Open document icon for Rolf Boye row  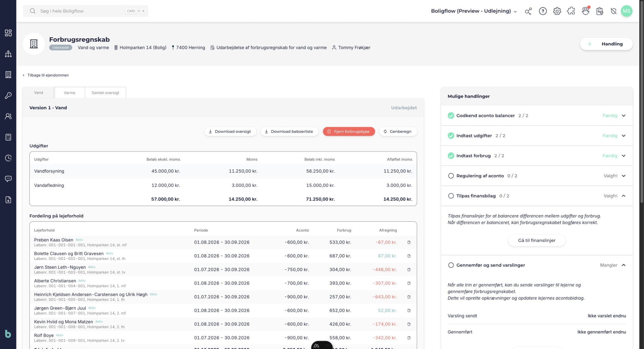click(x=409, y=338)
